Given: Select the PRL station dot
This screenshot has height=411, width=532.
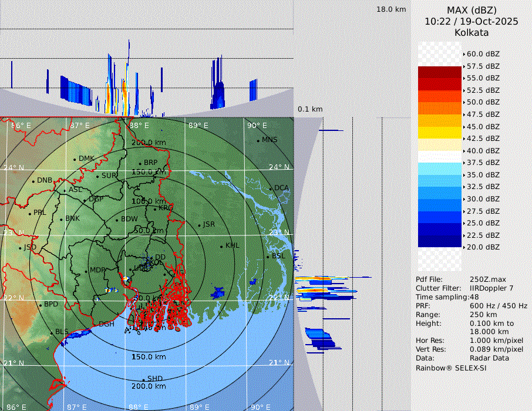Looking at the screenshot, I should [x=29, y=213].
